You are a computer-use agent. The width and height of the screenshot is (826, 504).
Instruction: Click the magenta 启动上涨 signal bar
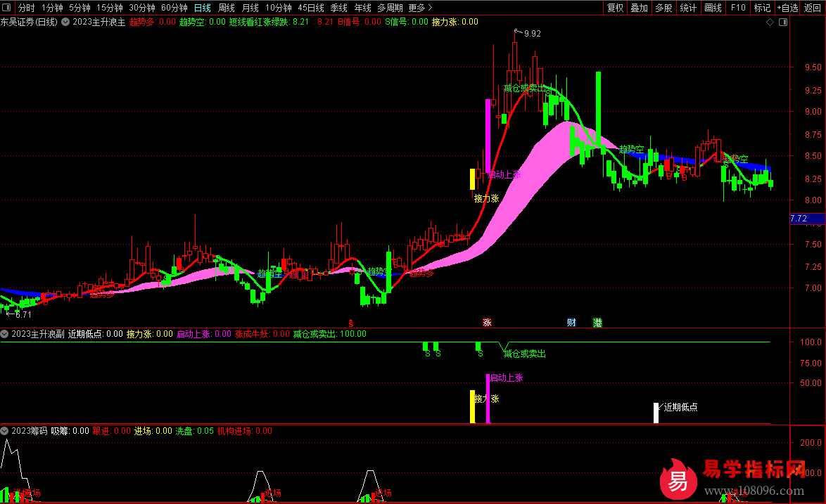click(487, 399)
